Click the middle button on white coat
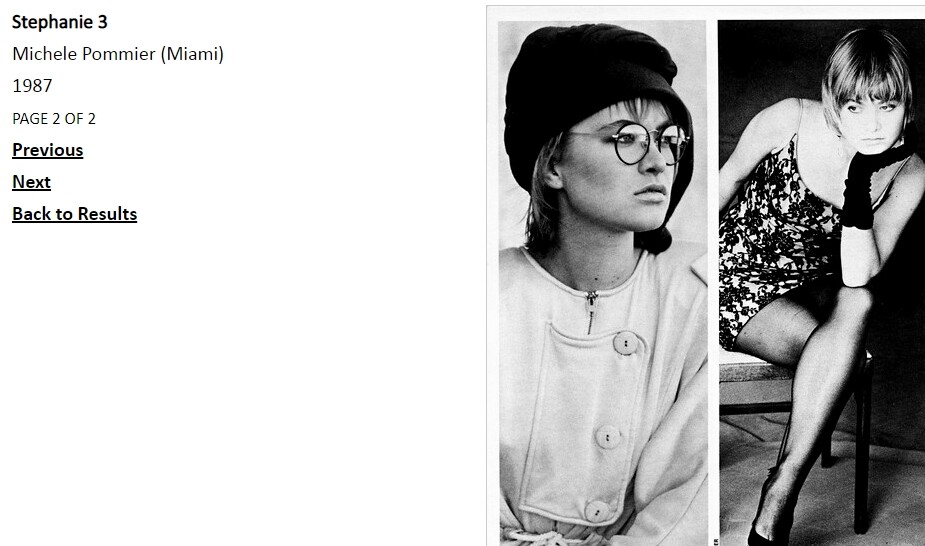 pos(608,438)
